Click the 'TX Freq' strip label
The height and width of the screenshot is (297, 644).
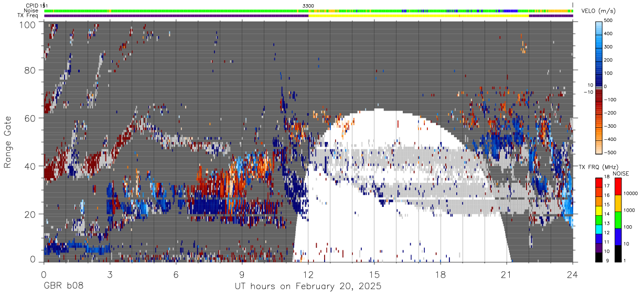28,16
